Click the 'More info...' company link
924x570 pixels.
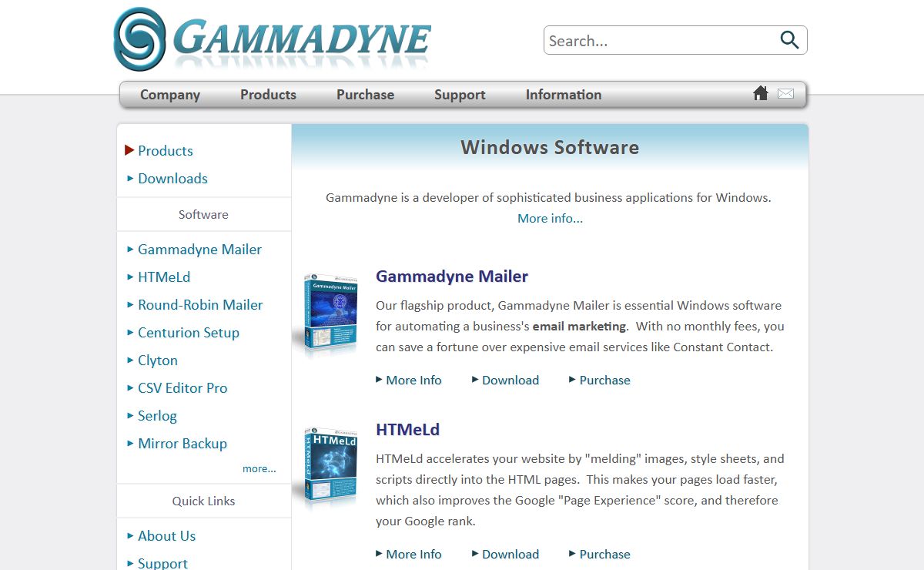pos(550,219)
